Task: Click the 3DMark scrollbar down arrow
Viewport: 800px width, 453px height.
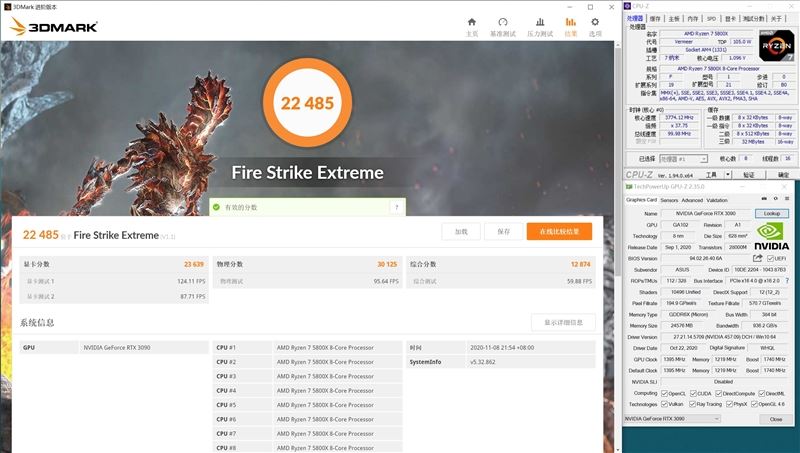Action: [x=617, y=449]
